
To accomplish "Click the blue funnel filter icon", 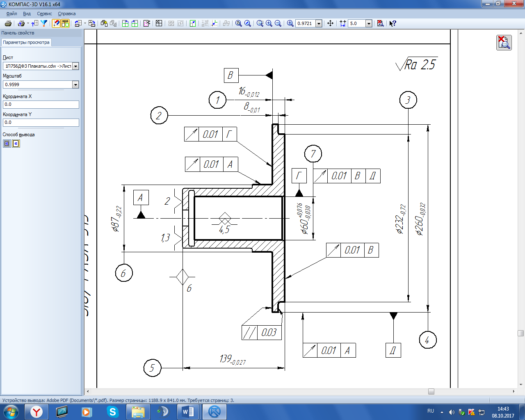I will 44,23.
